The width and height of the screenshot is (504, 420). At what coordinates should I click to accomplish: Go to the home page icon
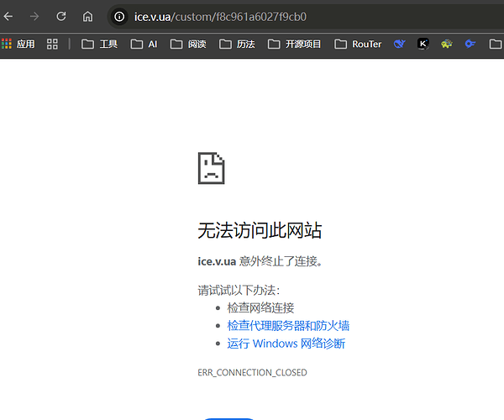pos(87,16)
